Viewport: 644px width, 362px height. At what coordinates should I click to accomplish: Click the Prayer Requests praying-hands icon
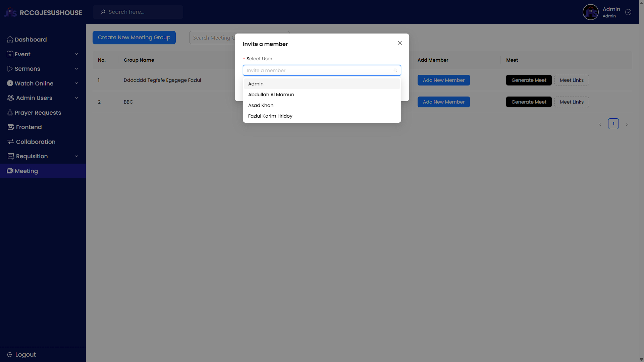(x=10, y=113)
